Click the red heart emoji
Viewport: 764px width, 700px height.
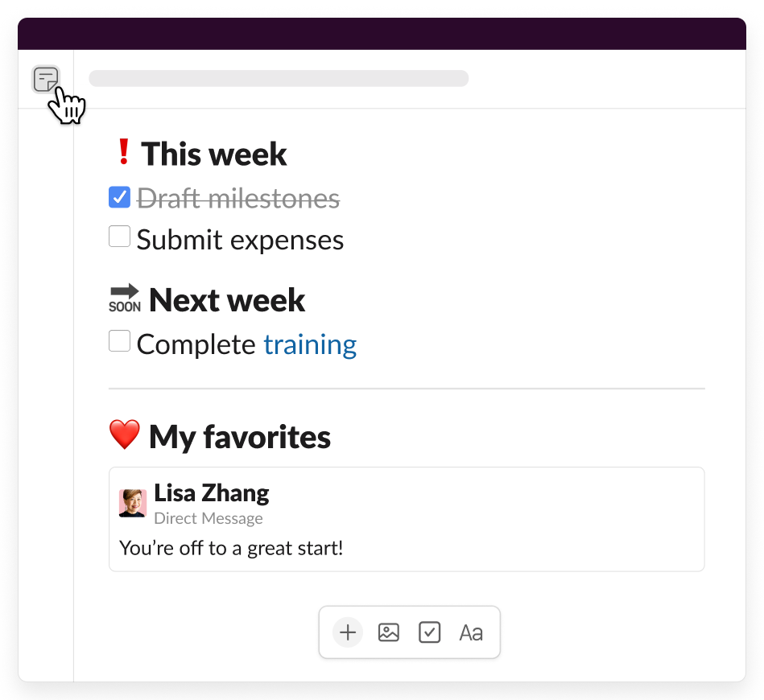coord(125,435)
